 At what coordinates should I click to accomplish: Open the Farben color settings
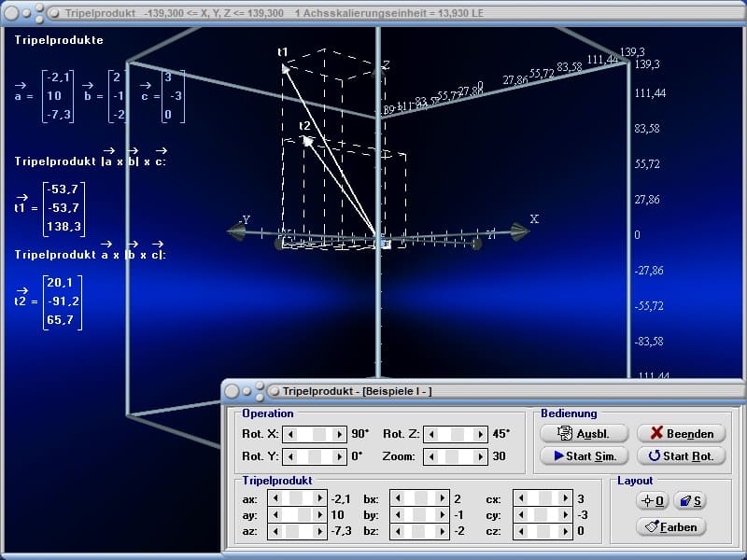[670, 526]
